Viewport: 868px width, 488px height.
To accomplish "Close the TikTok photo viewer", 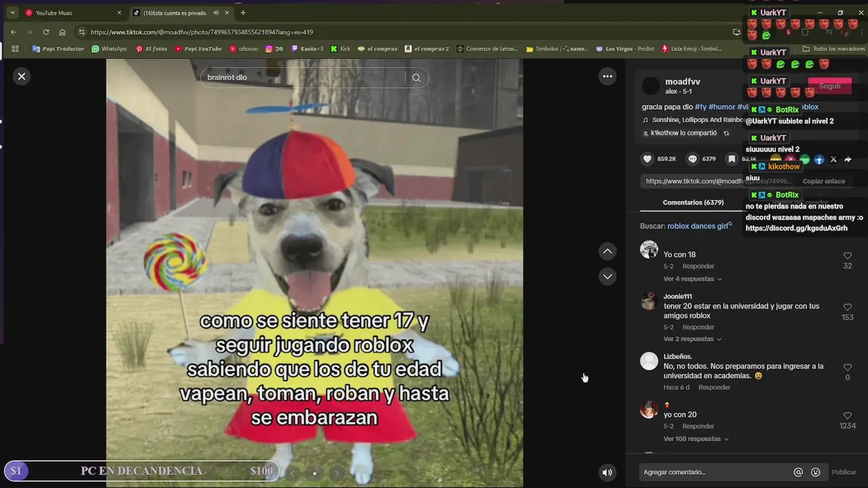I will point(22,77).
